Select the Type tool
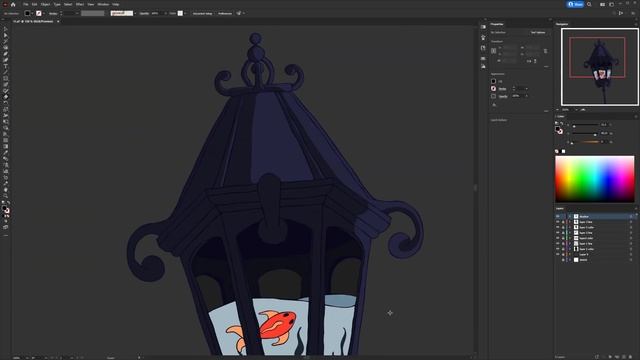Screen dimensions: 640x360 6,66
